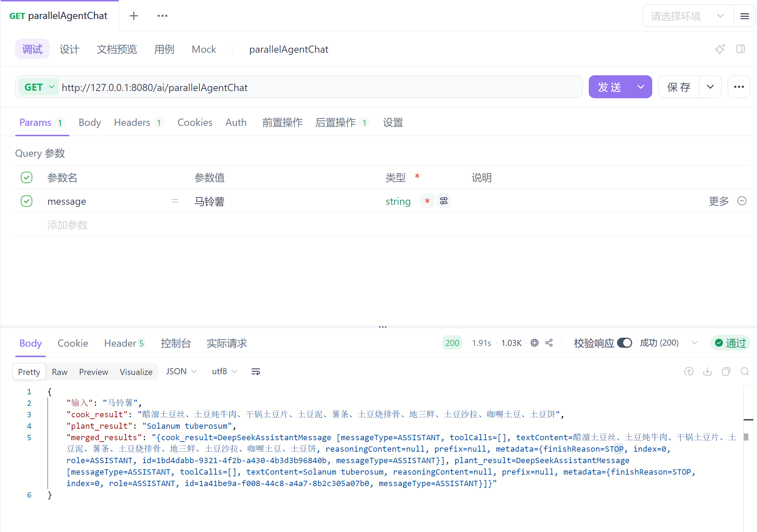
Task: Open the JSON format dropdown
Action: point(182,372)
